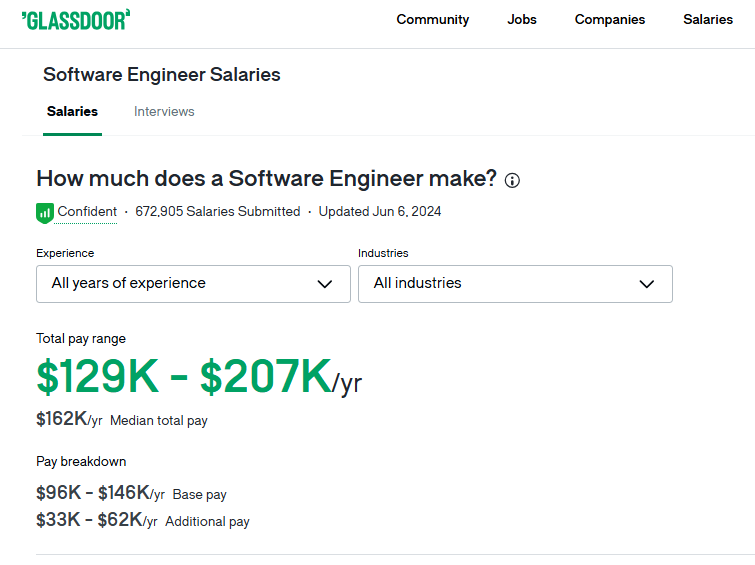Open the Companies menu
This screenshot has width=755, height=565.
(x=610, y=19)
